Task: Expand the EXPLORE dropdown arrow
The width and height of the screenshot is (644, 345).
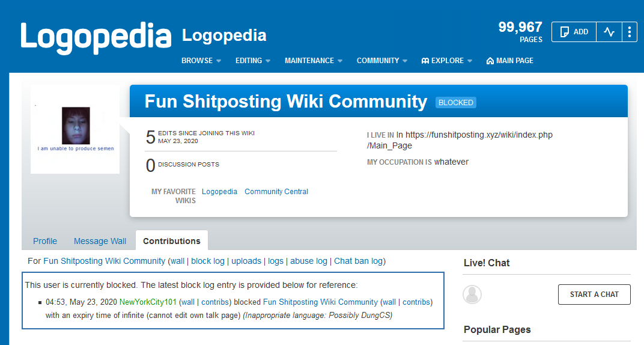Action: point(469,61)
